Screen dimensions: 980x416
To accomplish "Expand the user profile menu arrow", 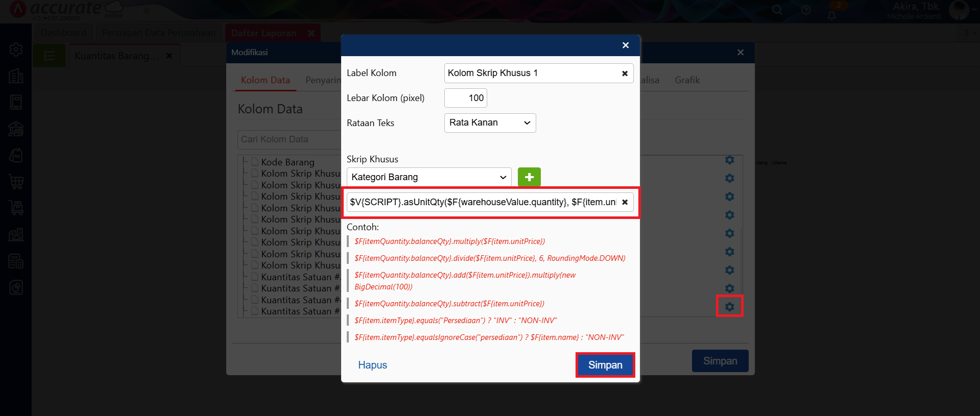I will 973,9.
